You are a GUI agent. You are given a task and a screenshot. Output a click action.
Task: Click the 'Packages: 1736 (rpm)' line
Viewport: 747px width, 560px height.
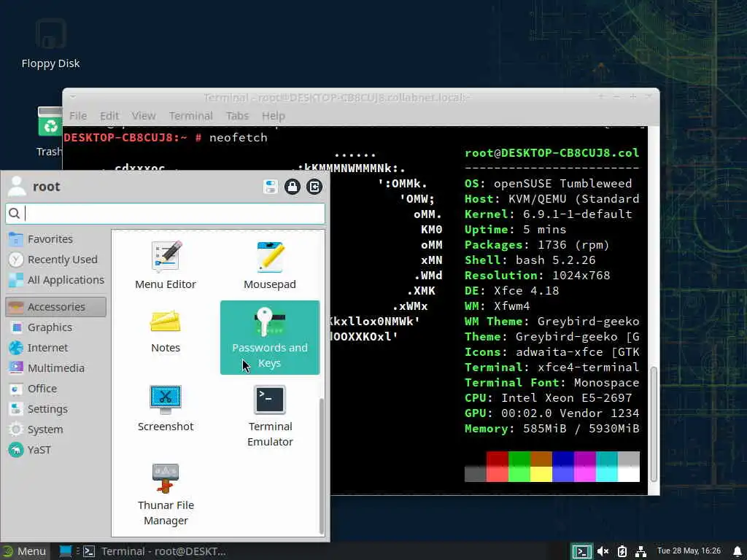click(538, 245)
